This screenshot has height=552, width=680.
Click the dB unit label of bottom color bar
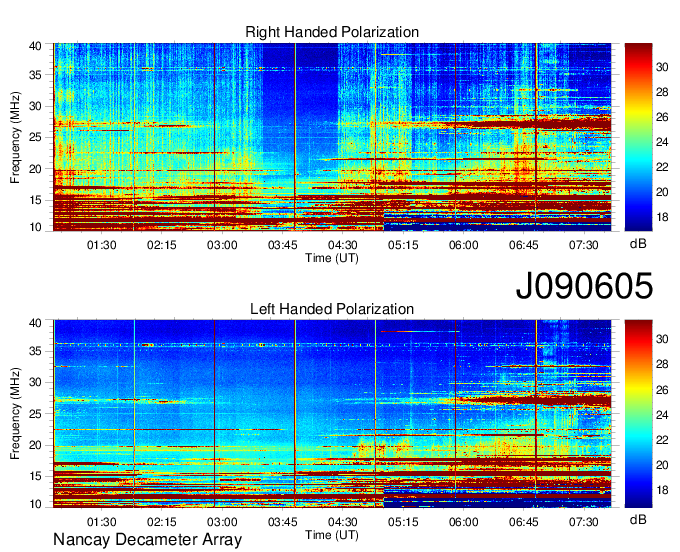[x=638, y=519]
